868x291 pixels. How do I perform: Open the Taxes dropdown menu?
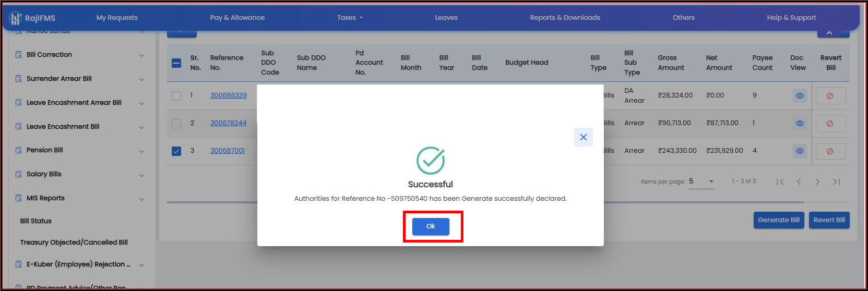pos(350,18)
